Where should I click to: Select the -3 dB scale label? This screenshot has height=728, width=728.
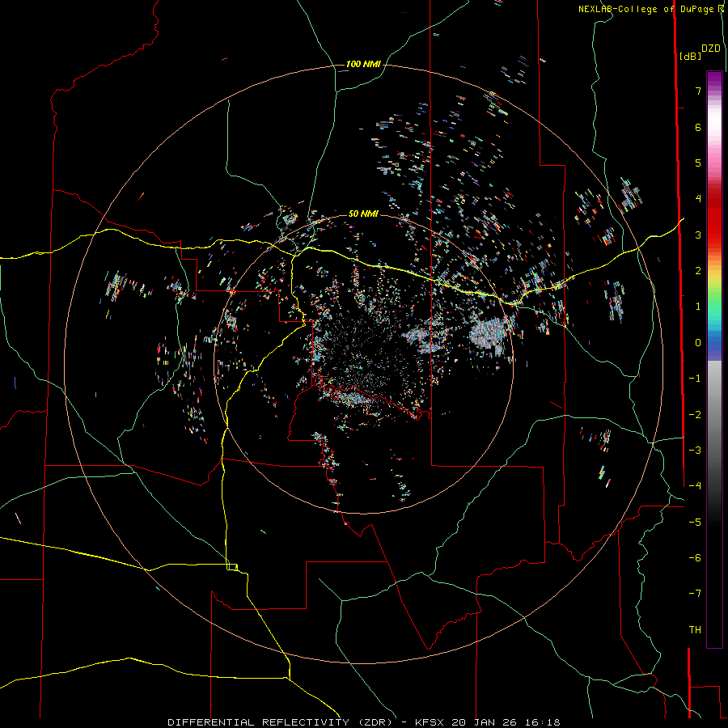click(x=695, y=451)
